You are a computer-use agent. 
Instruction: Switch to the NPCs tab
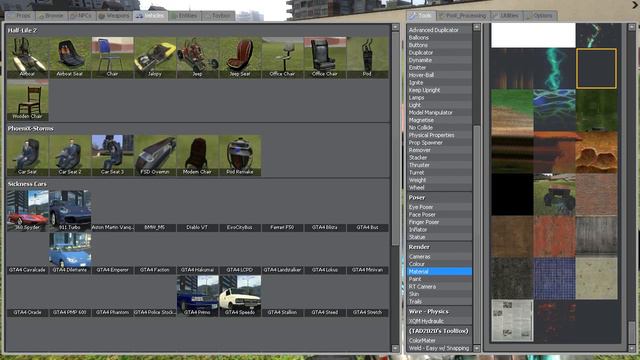[82, 16]
